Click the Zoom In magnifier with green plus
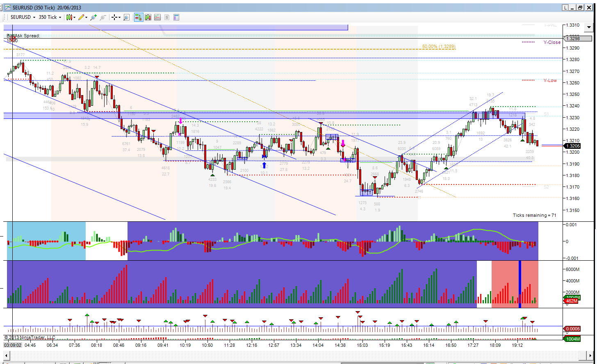Viewport: 597px width, 364px height. click(93, 17)
